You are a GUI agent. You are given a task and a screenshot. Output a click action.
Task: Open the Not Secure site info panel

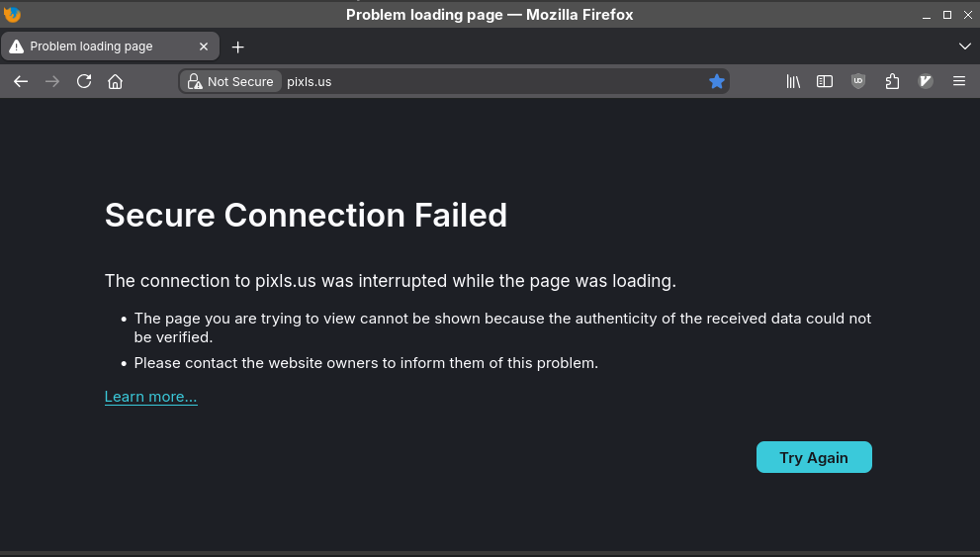pyautogui.click(x=230, y=81)
